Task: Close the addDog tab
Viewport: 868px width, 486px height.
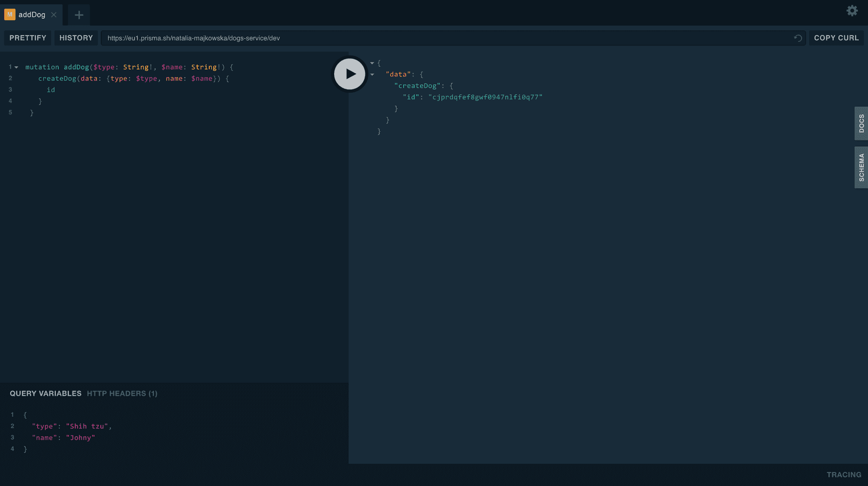Action: 54,15
